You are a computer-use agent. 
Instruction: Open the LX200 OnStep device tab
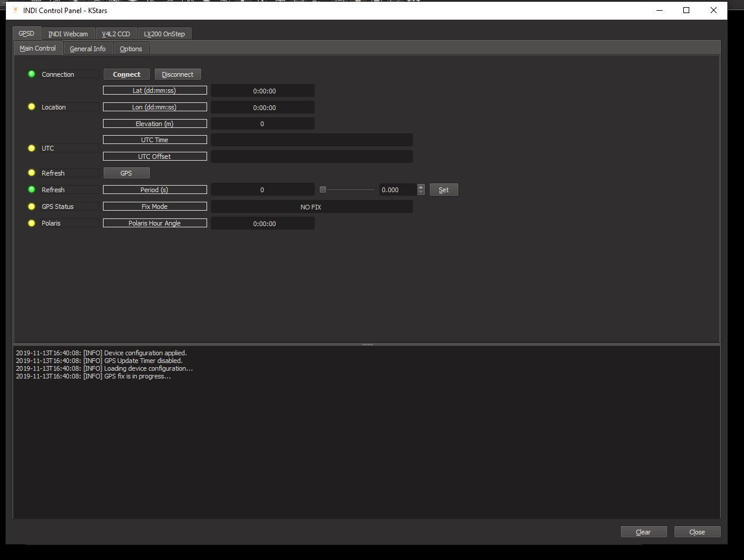pyautogui.click(x=164, y=34)
